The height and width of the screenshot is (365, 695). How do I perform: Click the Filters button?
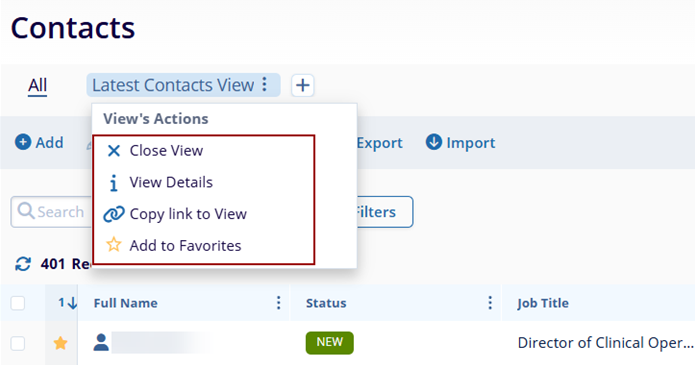click(x=385, y=212)
